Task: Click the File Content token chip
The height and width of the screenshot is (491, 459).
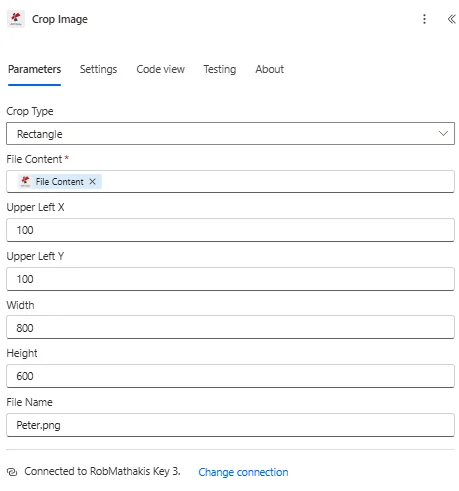Action: pyautogui.click(x=60, y=181)
